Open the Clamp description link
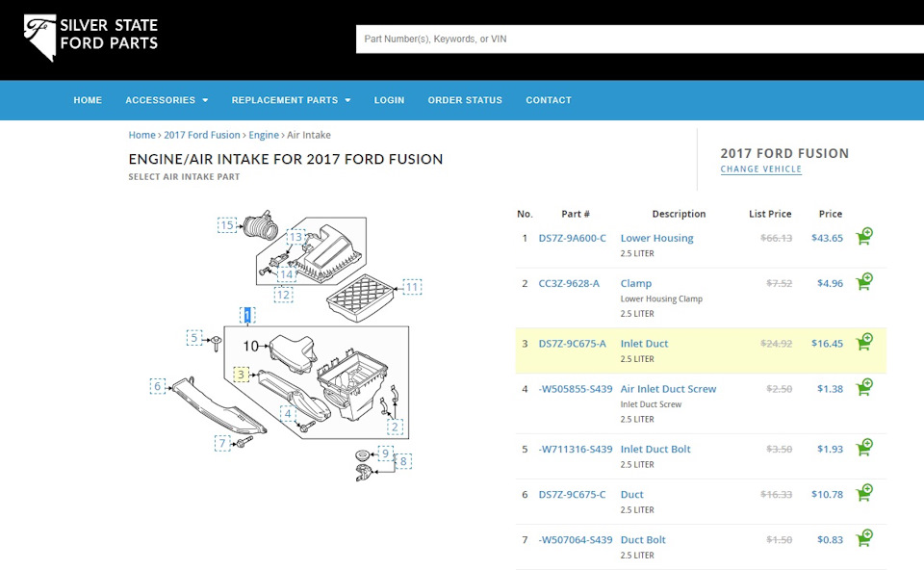 636,283
